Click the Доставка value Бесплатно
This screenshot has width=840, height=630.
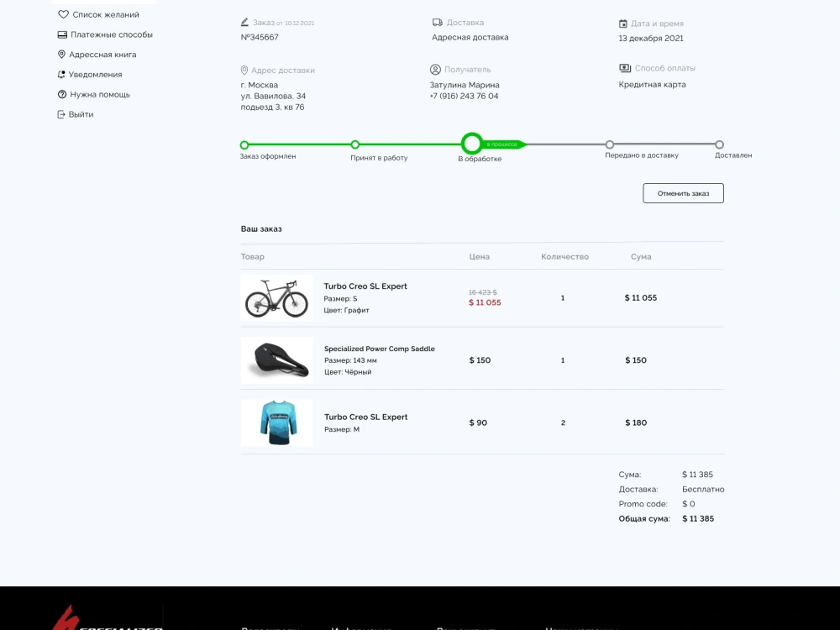703,489
